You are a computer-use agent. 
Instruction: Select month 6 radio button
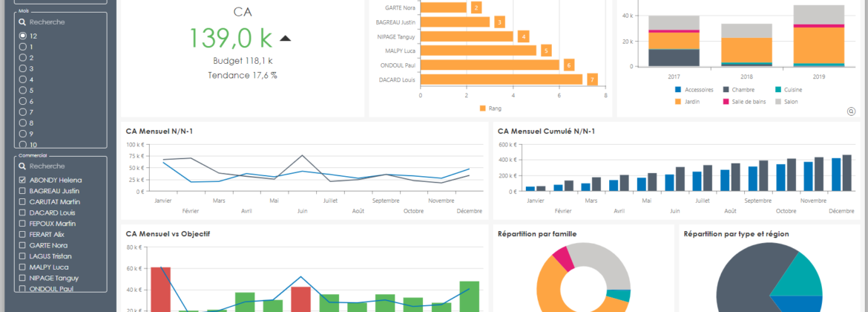point(23,101)
